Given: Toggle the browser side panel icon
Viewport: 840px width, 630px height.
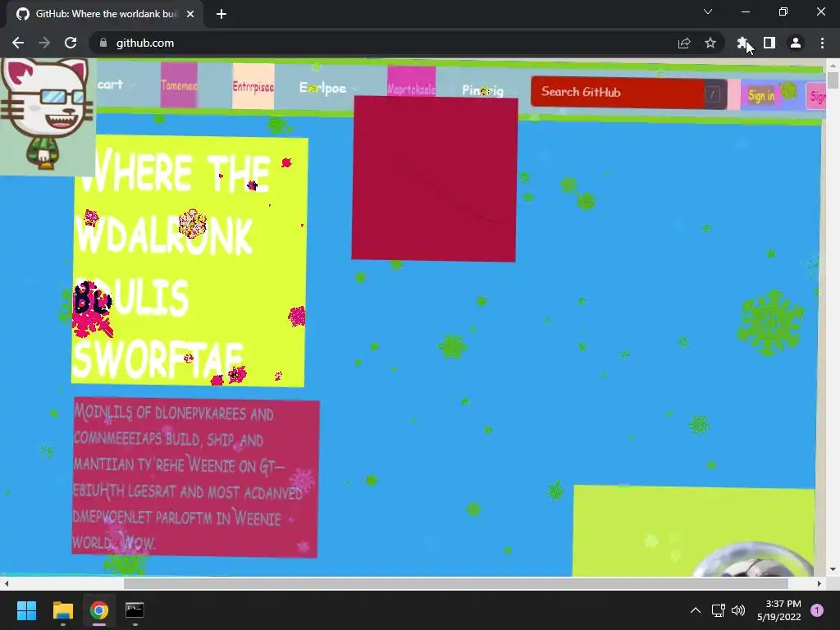Looking at the screenshot, I should tap(769, 43).
